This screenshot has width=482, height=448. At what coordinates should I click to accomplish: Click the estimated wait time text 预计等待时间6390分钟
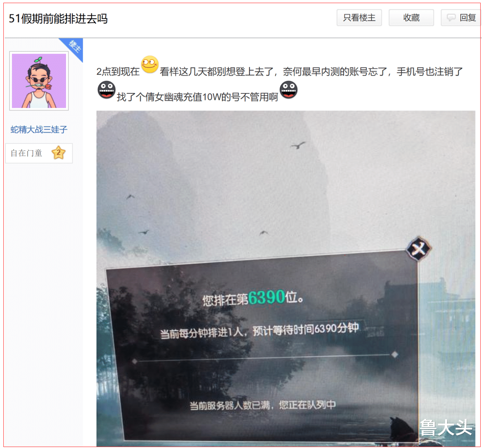pyautogui.click(x=305, y=329)
